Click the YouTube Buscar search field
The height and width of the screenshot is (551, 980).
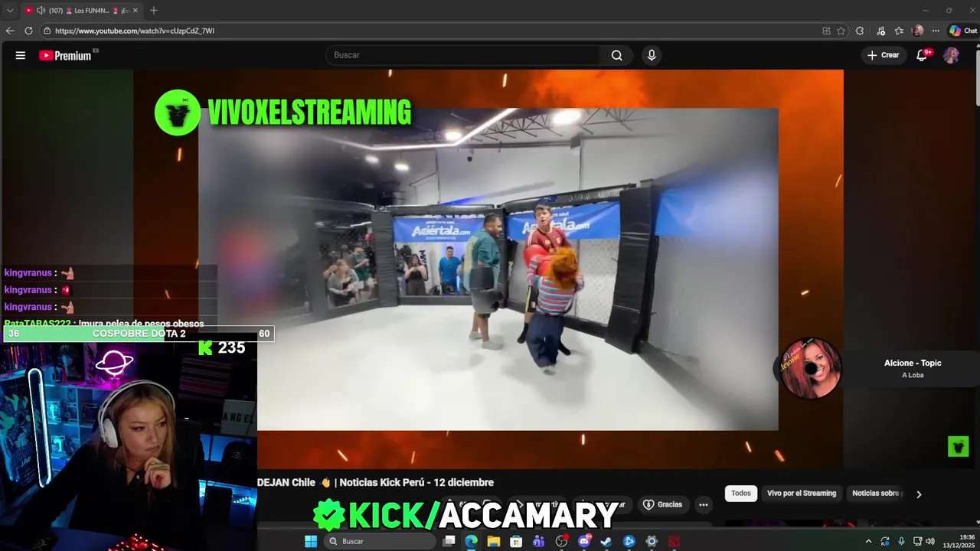[463, 55]
